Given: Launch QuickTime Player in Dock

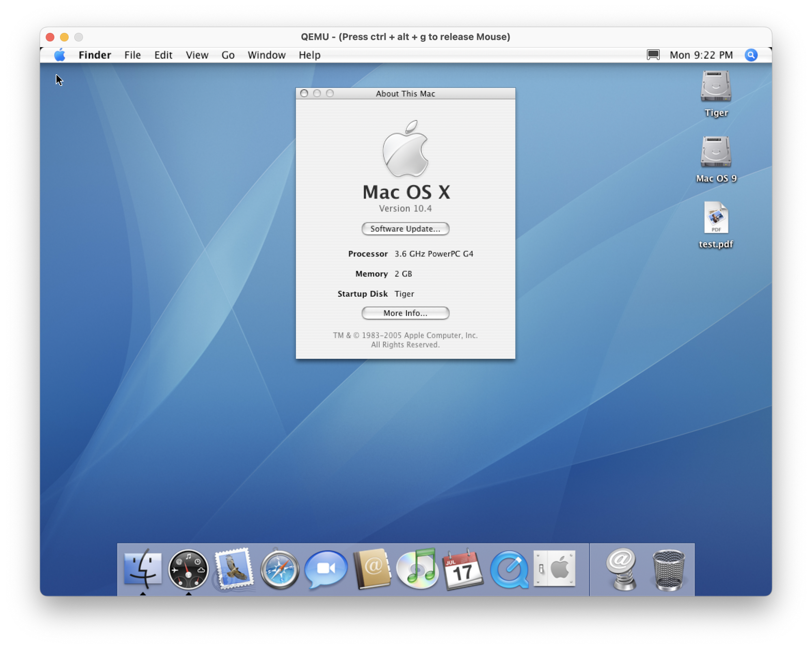Looking at the screenshot, I should pos(509,569).
